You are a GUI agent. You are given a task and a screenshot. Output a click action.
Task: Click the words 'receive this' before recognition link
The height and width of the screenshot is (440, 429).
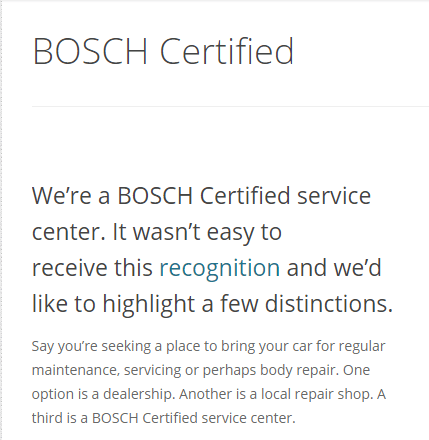92,268
